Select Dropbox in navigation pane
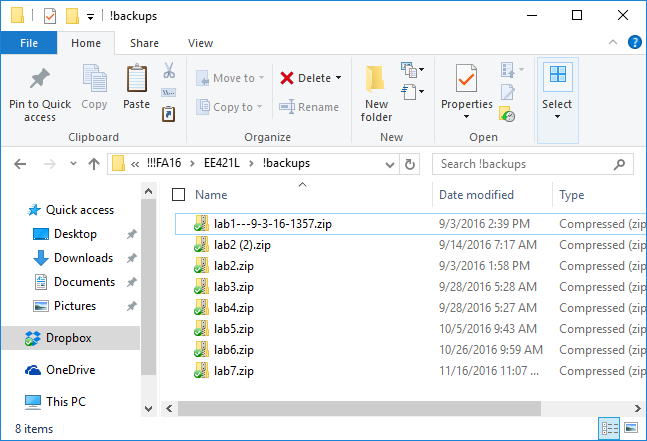 pos(71,338)
